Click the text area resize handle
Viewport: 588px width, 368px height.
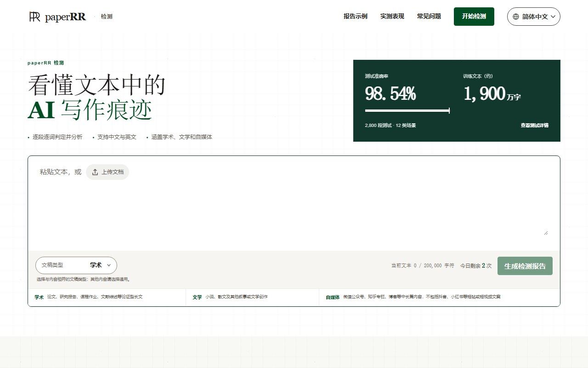coord(546,233)
